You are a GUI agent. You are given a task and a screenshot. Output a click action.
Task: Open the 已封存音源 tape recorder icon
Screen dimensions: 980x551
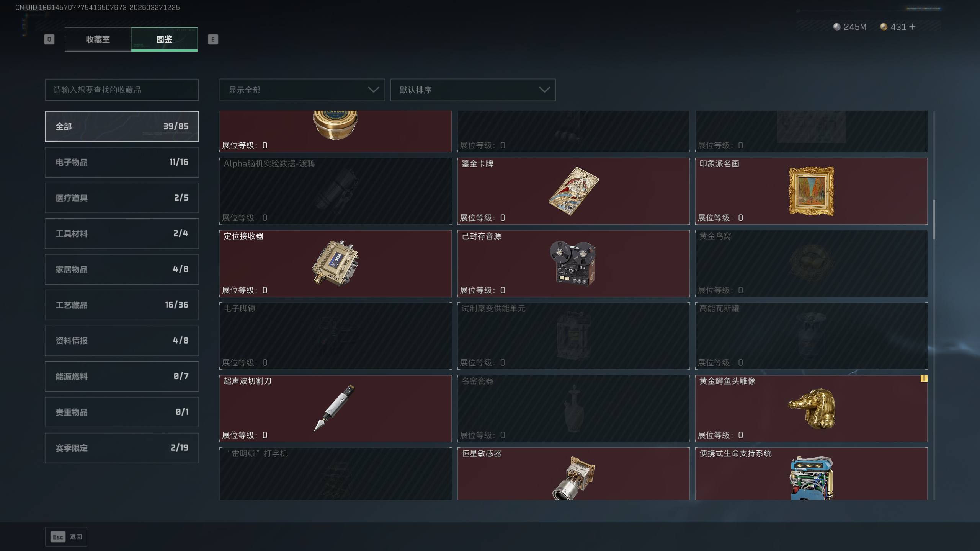[573, 263]
